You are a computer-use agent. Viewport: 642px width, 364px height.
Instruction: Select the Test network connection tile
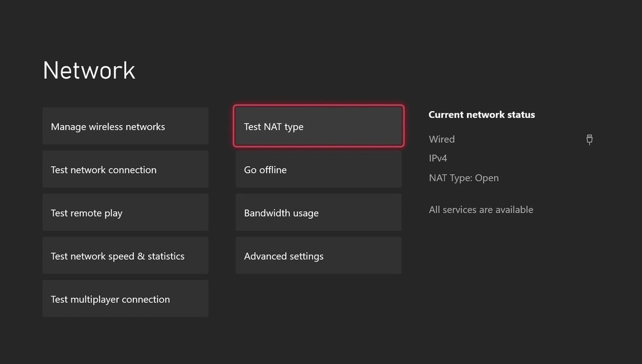tap(125, 169)
